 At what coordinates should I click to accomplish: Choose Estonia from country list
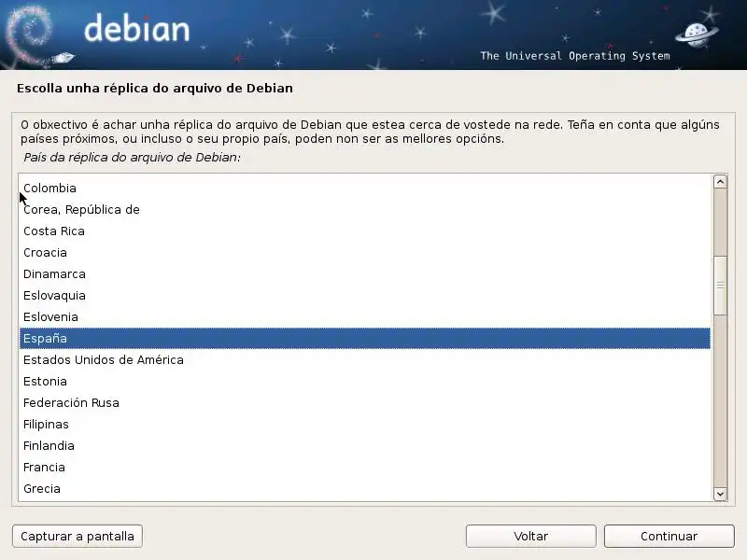coord(365,381)
